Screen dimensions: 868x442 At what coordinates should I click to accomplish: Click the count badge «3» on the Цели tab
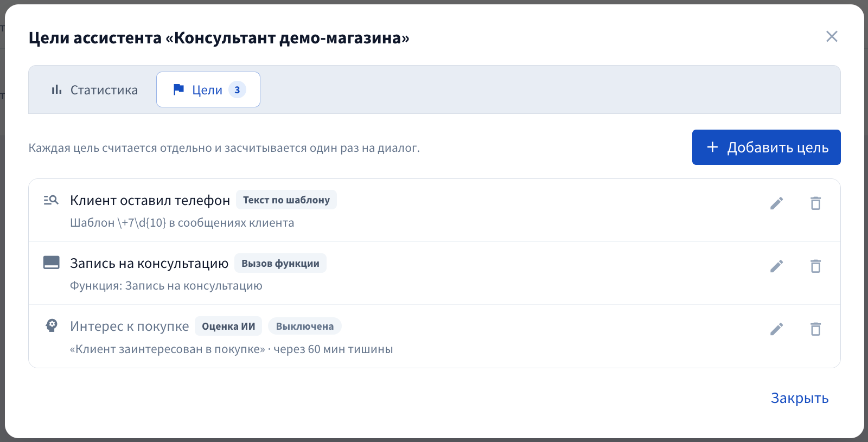pyautogui.click(x=237, y=89)
